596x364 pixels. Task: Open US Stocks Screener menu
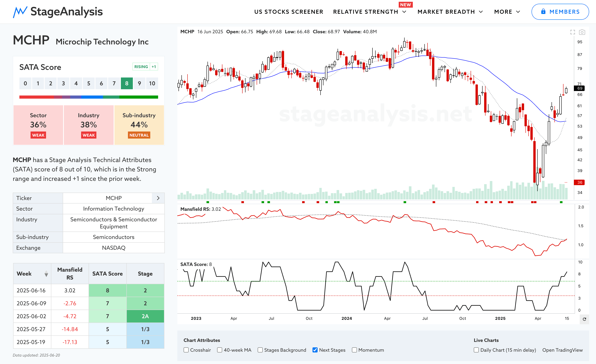[289, 12]
